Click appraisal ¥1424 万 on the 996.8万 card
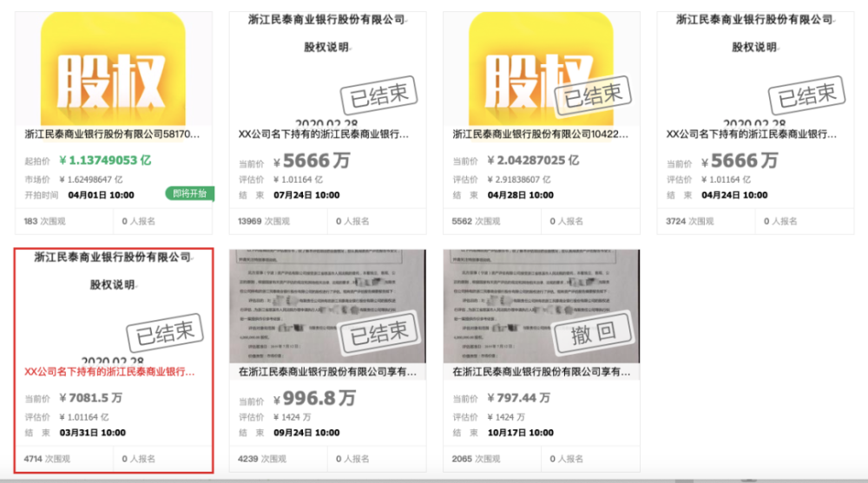Viewport: 868px width, 483px height. [x=293, y=417]
